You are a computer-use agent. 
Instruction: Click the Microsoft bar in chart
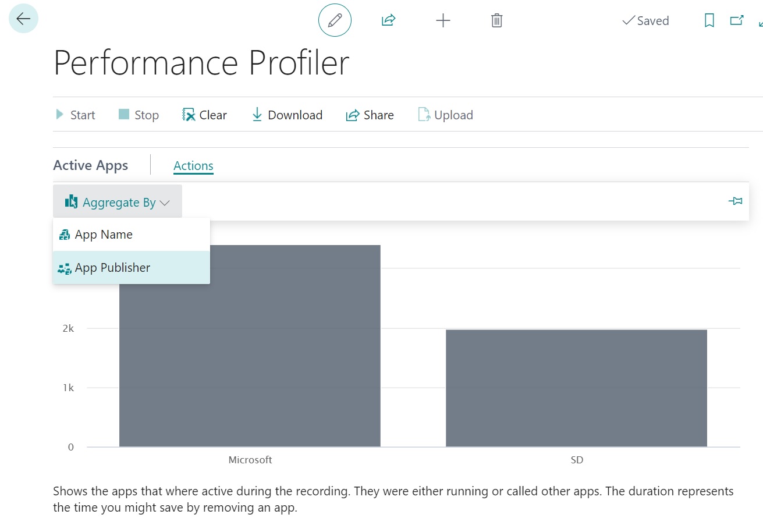[250, 361]
